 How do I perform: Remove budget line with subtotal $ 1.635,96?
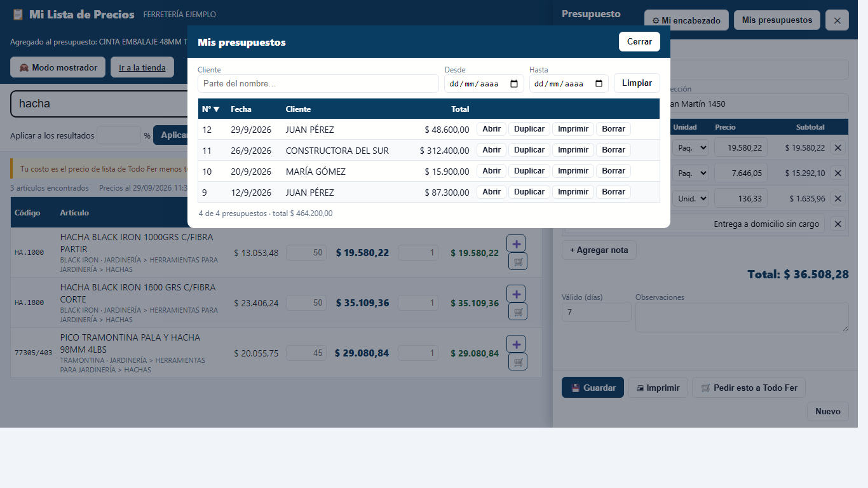point(838,198)
